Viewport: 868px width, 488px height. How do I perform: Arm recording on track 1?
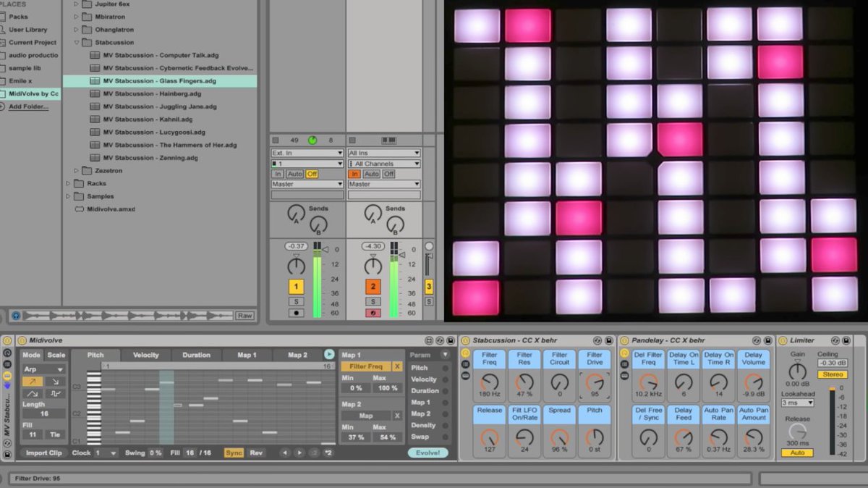pyautogui.click(x=297, y=313)
